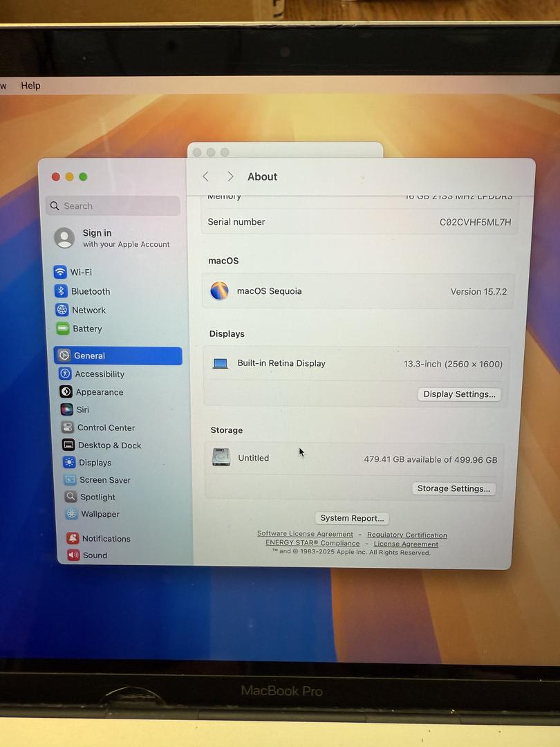Open the Software License Agreement link
This screenshot has height=747, width=560.
(305, 534)
